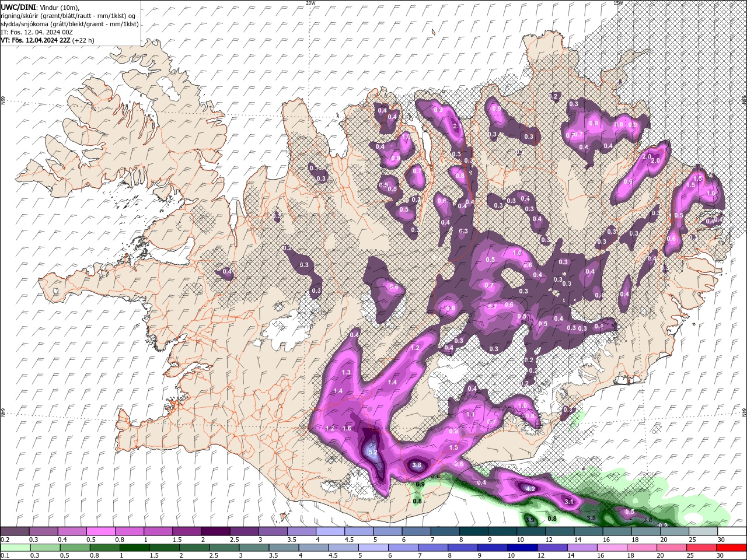Click the 3.9 rain value at the bottom
Viewport: 747px width, 560px height.
pyautogui.click(x=529, y=519)
